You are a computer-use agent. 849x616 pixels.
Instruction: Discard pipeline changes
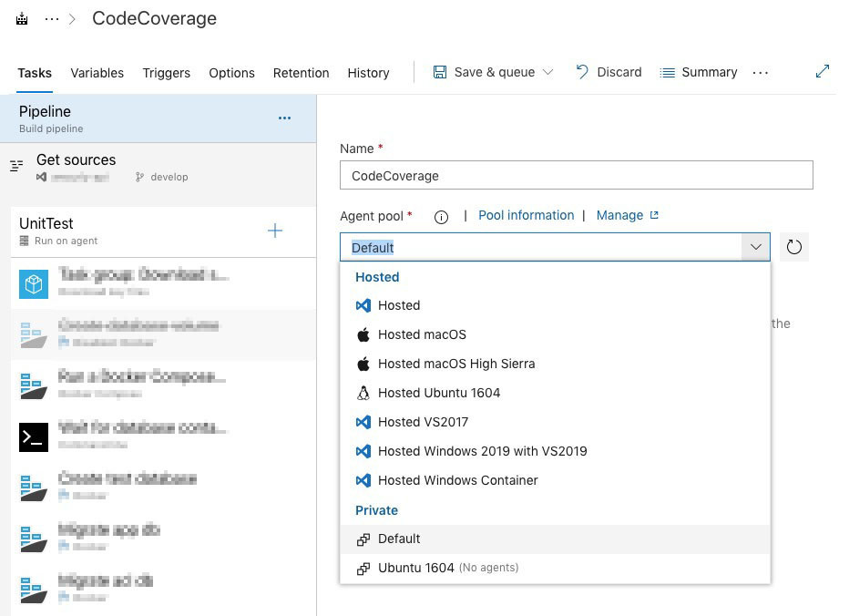coord(609,72)
